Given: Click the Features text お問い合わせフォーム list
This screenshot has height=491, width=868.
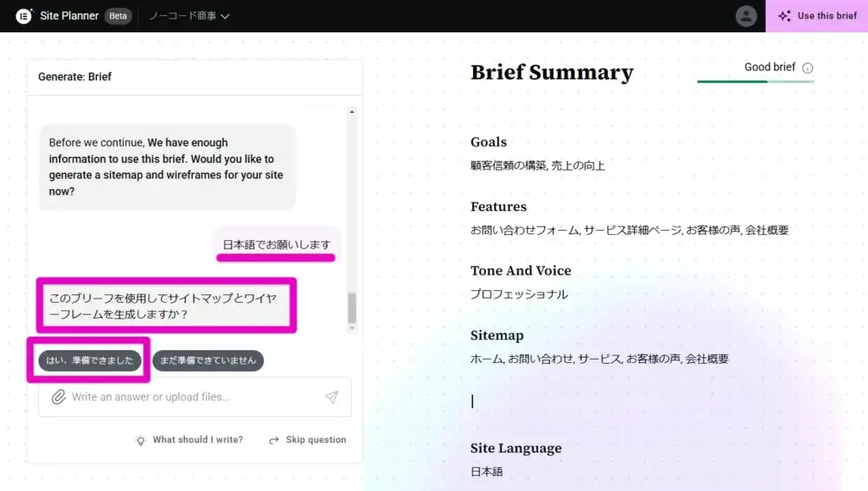Looking at the screenshot, I should 630,231.
